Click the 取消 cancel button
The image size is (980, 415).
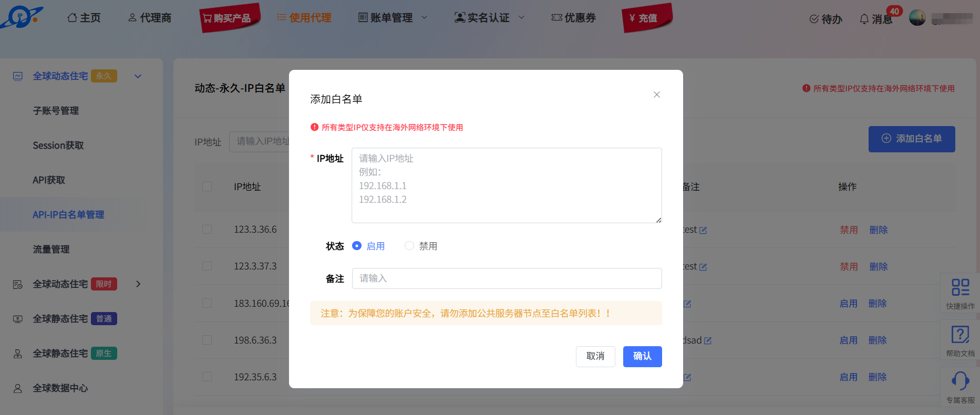tap(595, 357)
